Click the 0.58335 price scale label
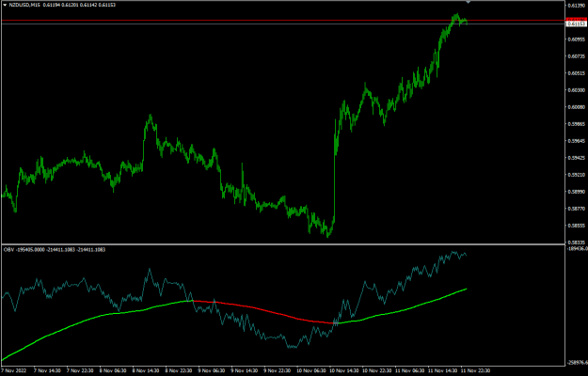 [x=577, y=243]
